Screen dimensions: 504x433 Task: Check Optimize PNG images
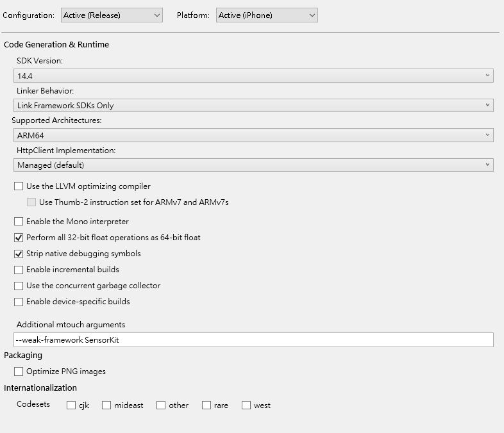19,372
